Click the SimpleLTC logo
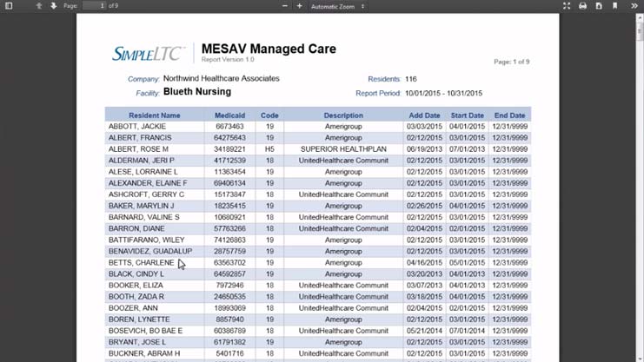 148,54
